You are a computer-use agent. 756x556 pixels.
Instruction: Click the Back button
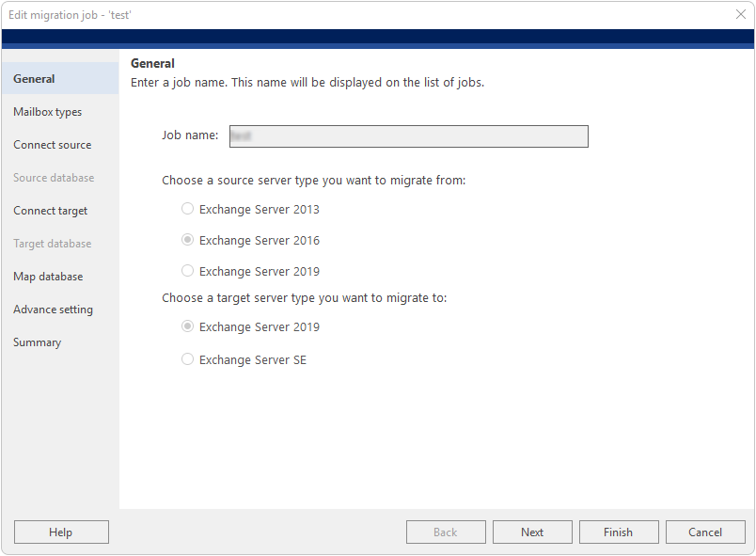(446, 532)
